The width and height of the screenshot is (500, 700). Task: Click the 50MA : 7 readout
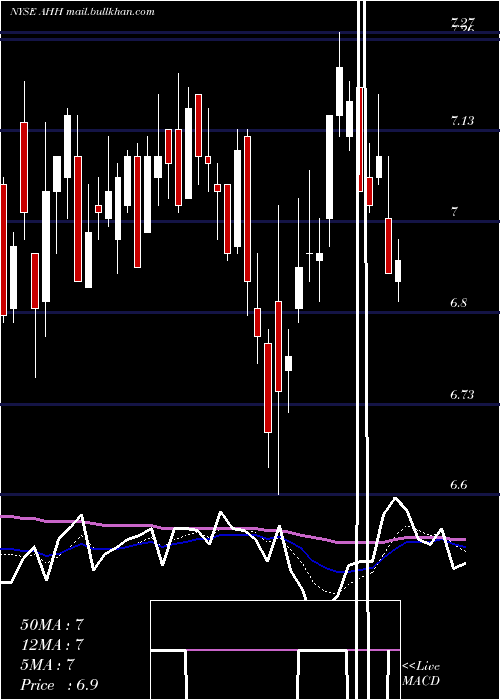52,625
